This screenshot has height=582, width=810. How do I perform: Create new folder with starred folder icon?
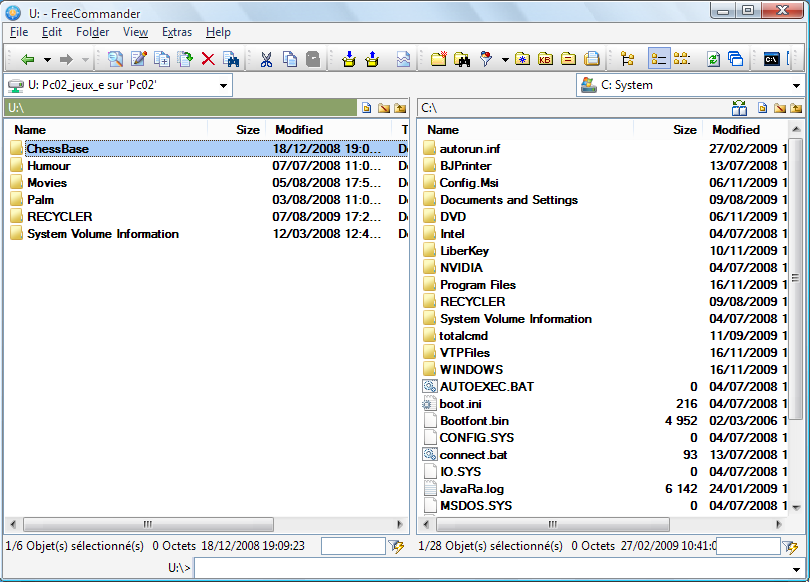(x=439, y=59)
